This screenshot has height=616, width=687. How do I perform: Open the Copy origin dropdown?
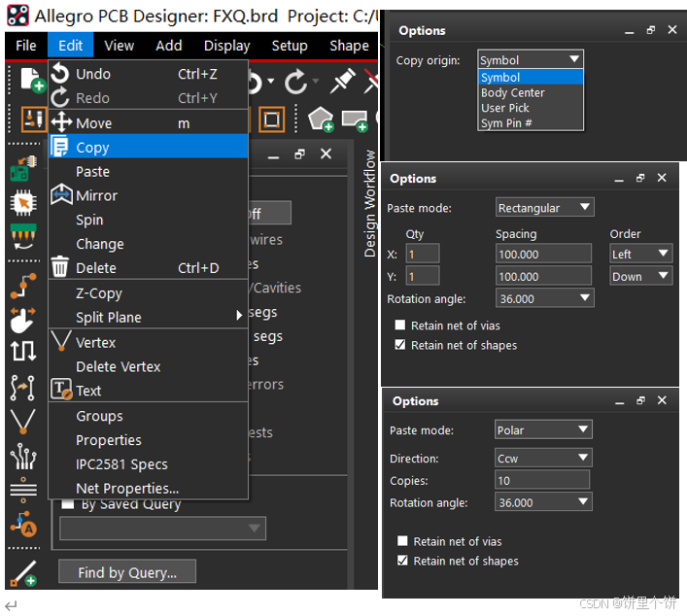(x=531, y=59)
